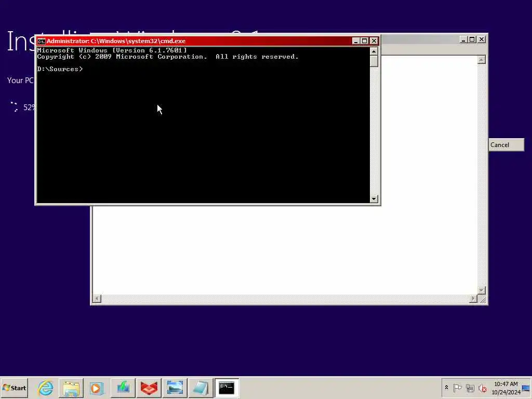This screenshot has width=532, height=399.
Task: Open Windows Explorer folder icon on taskbar
Action: [x=71, y=388]
